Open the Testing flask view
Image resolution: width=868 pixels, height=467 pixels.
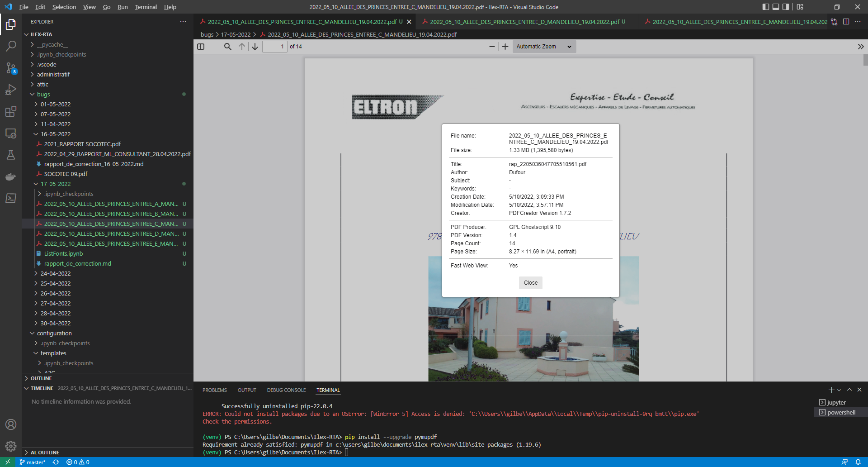[x=11, y=155]
